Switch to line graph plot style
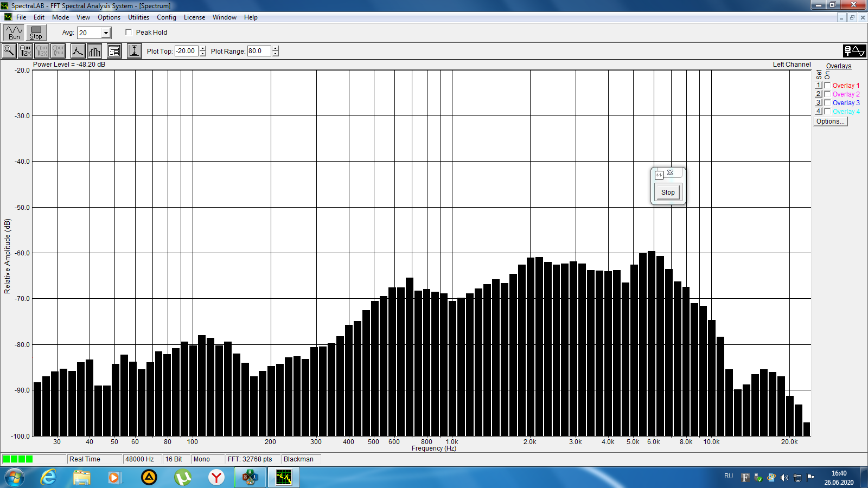868x488 pixels. [x=78, y=51]
